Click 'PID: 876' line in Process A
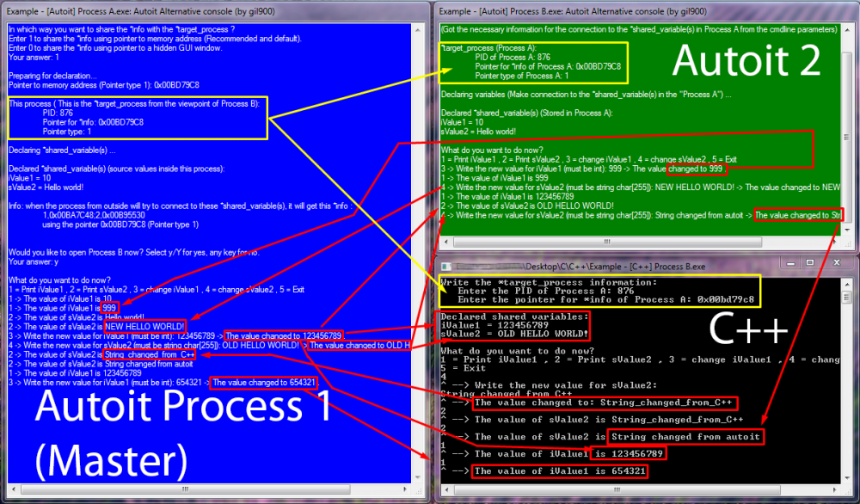Screen dimensions: 860x504 point(58,113)
